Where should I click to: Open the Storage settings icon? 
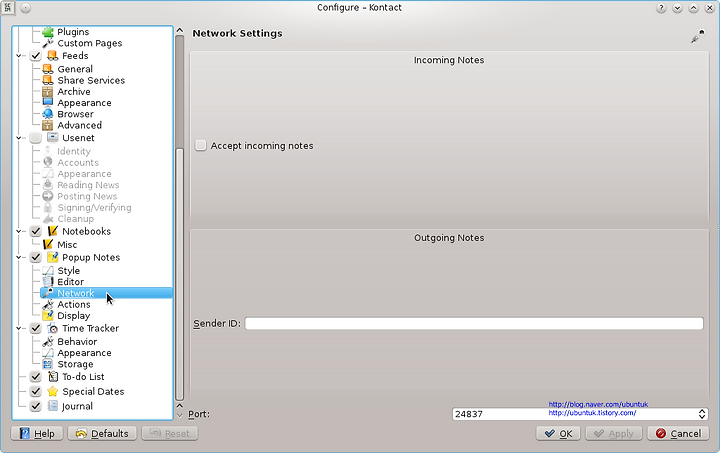(x=48, y=364)
